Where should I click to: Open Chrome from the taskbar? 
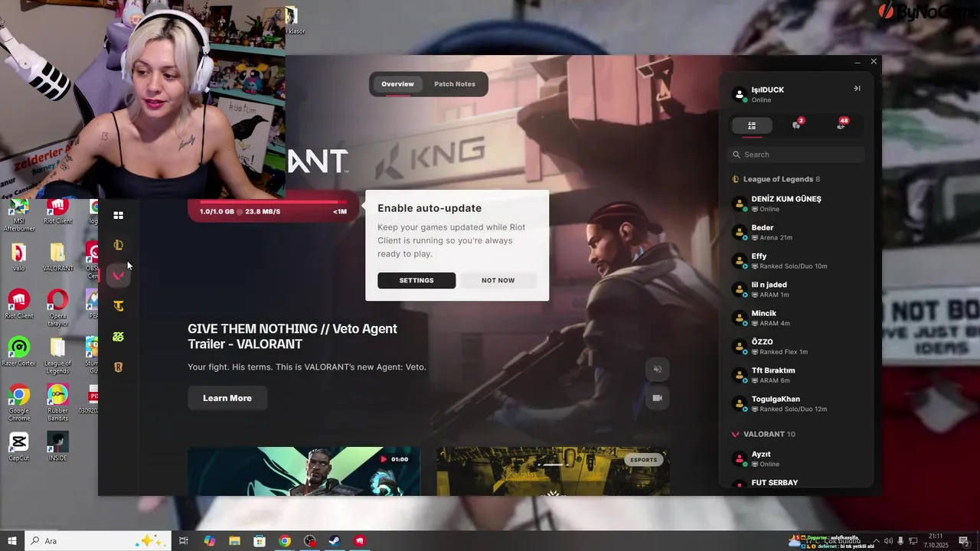(x=285, y=541)
